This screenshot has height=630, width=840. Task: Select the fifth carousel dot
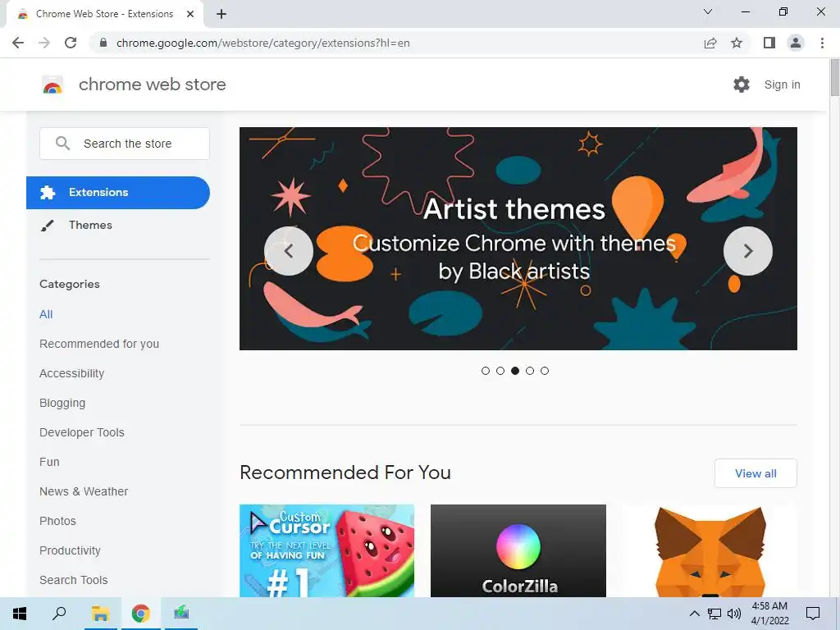click(545, 371)
